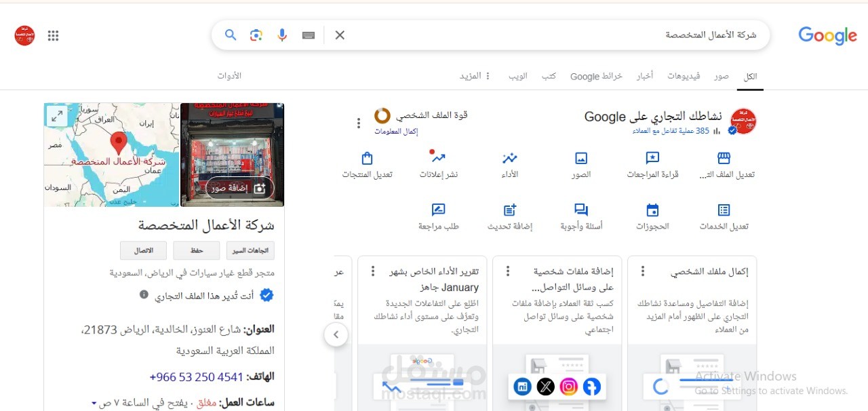Click إضافة تحديث add update icon

pos(510,210)
